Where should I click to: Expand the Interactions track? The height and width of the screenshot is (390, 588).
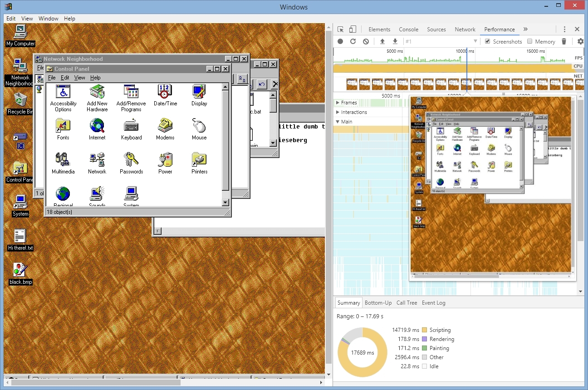click(x=338, y=112)
